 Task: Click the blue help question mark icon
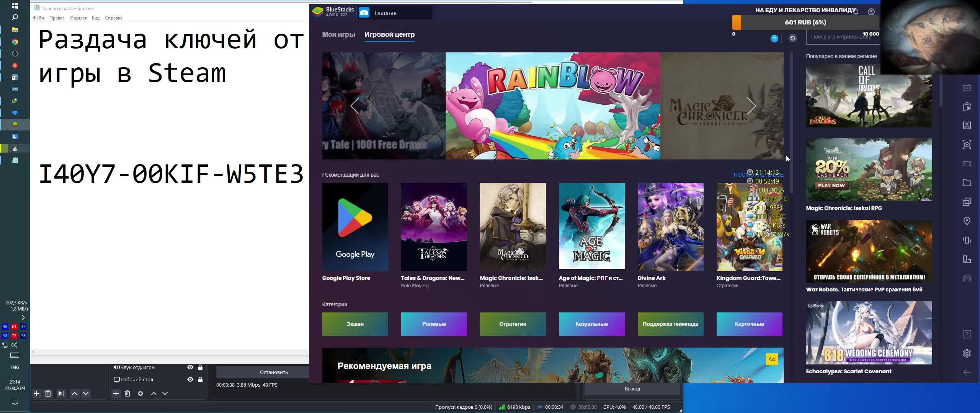(x=774, y=38)
